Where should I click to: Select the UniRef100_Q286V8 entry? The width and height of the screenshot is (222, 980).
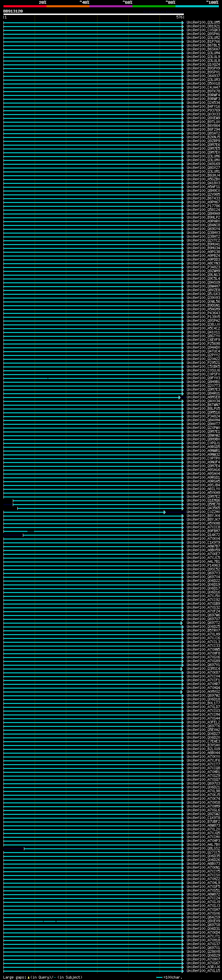(203, 952)
